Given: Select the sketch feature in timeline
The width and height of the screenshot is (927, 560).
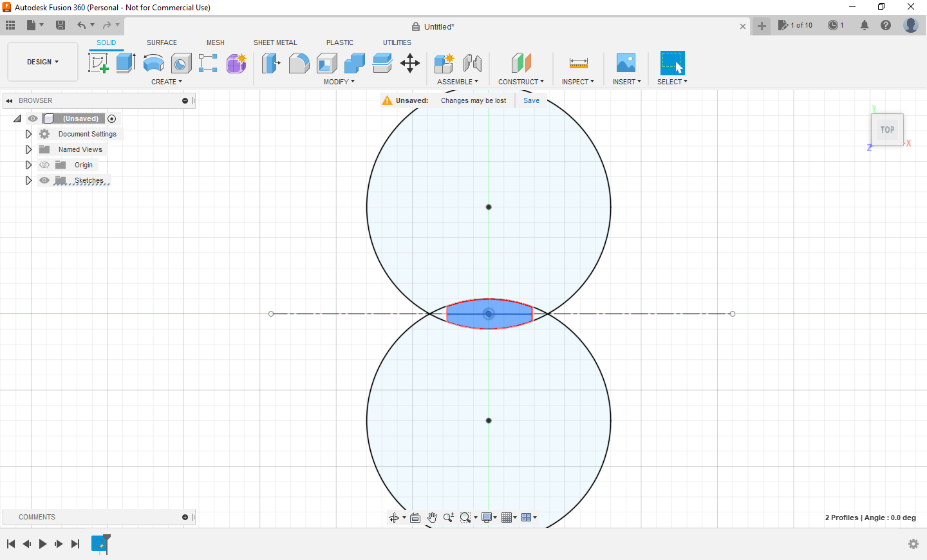Looking at the screenshot, I should 99,544.
